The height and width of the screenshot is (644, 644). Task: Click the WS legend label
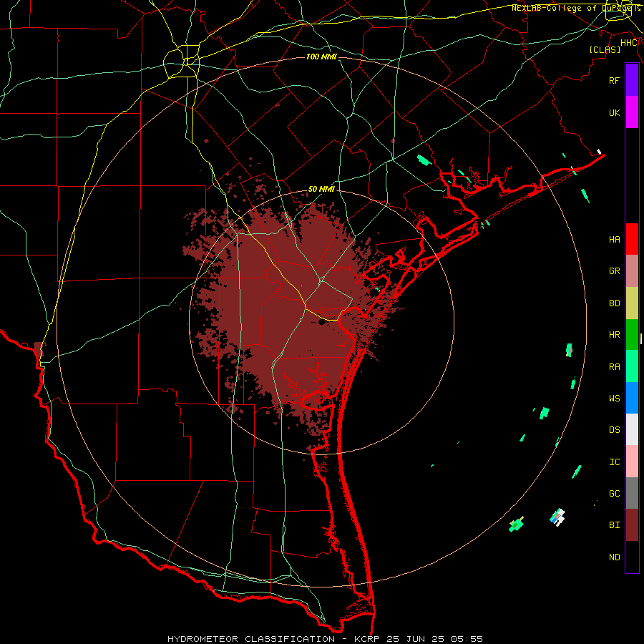[614, 399]
